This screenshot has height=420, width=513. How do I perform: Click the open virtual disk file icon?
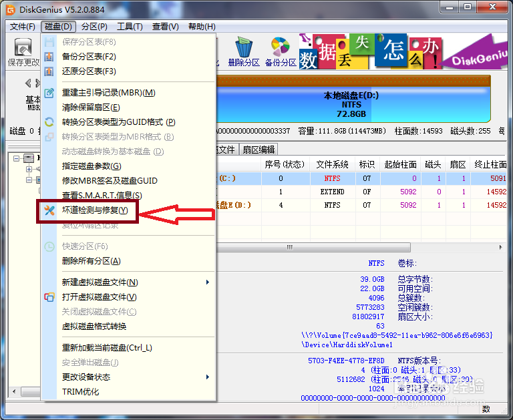tap(49, 297)
